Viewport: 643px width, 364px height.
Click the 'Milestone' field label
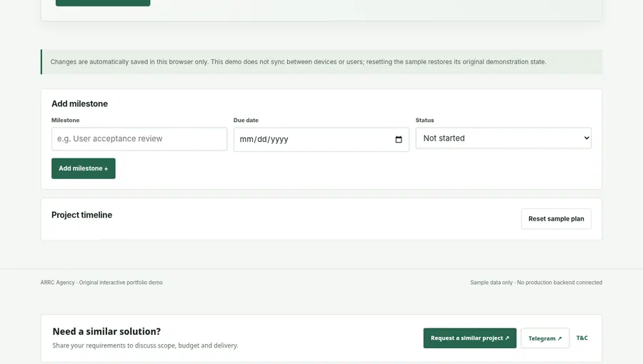[x=65, y=120]
